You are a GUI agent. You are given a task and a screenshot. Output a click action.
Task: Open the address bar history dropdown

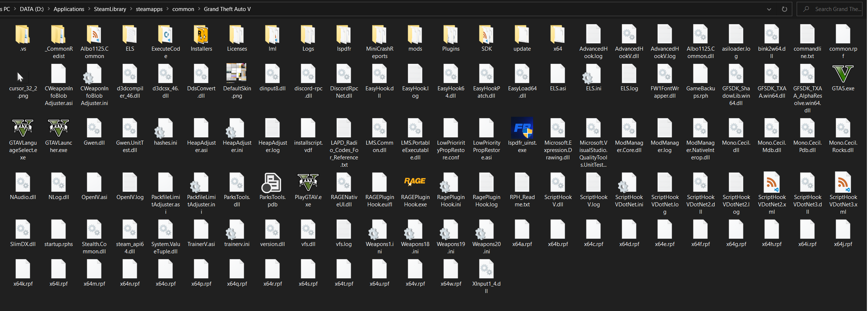(769, 9)
